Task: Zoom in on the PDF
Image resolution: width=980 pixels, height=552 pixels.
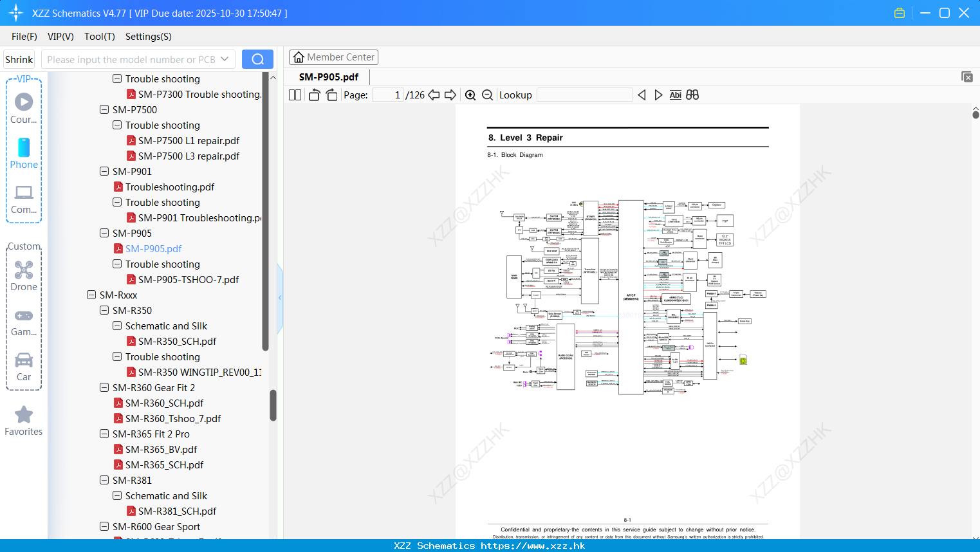Action: 470,95
